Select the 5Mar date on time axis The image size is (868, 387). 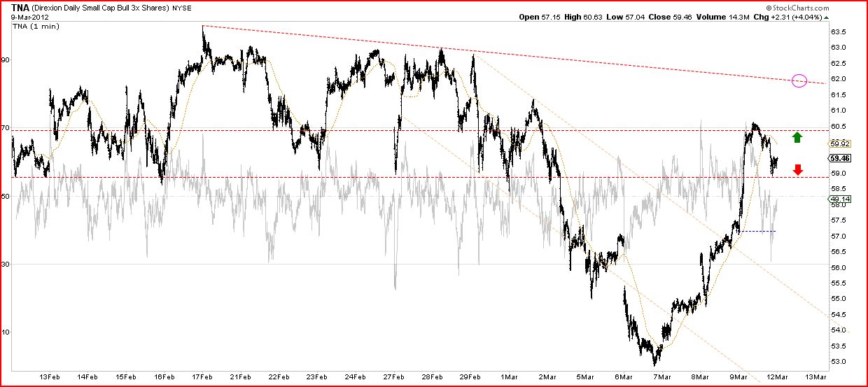click(584, 376)
